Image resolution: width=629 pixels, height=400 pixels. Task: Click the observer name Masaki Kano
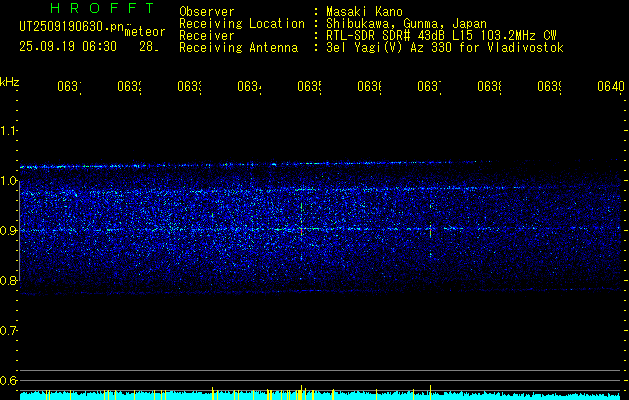pyautogui.click(x=364, y=11)
